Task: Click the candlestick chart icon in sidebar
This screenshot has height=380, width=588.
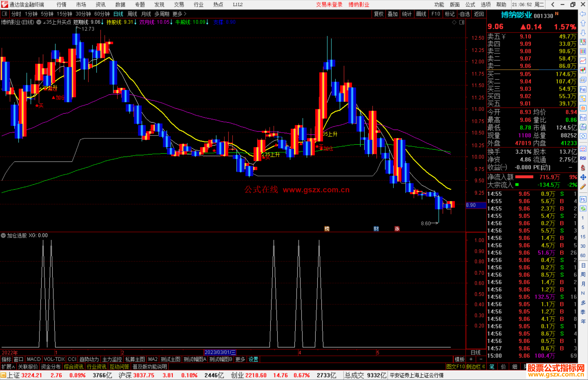Action: [583, 70]
